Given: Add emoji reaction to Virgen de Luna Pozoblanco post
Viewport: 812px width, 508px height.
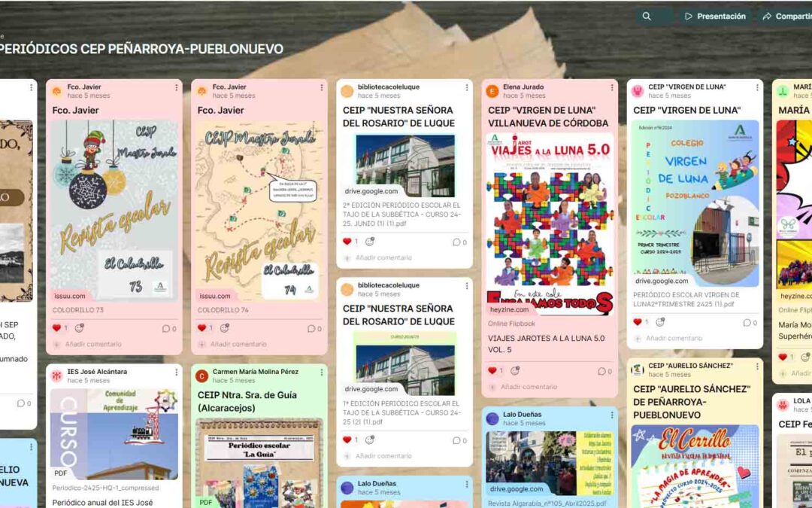Looking at the screenshot, I should pyautogui.click(x=660, y=322).
